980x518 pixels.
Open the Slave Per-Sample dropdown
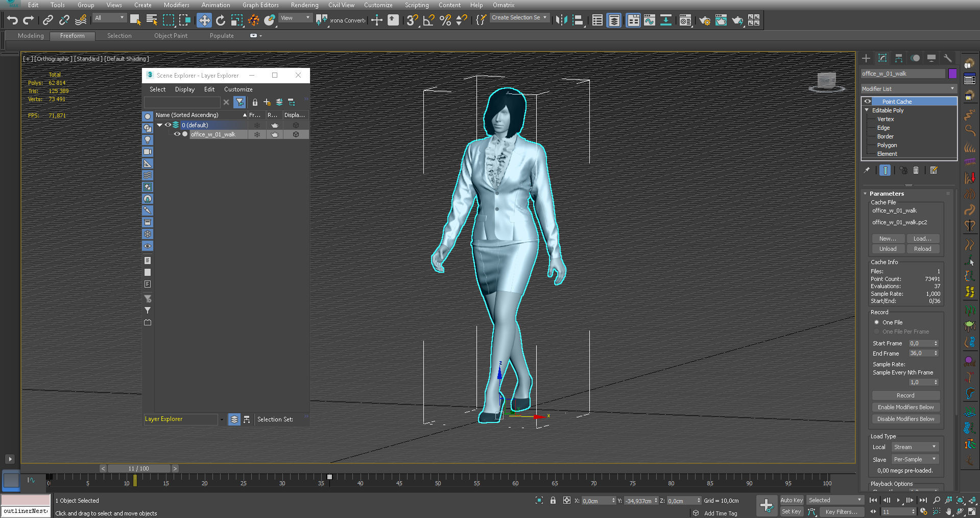coord(915,459)
